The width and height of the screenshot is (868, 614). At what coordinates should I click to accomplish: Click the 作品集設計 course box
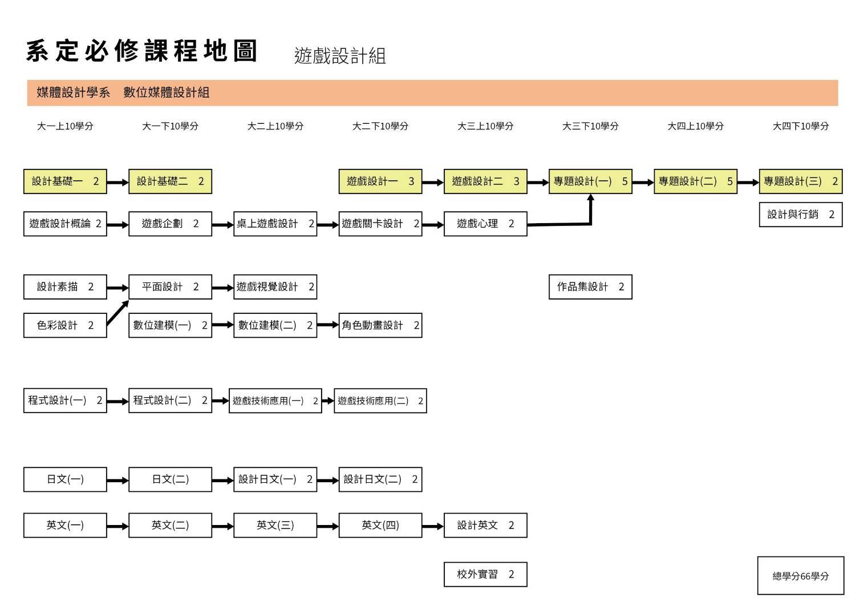coord(590,287)
